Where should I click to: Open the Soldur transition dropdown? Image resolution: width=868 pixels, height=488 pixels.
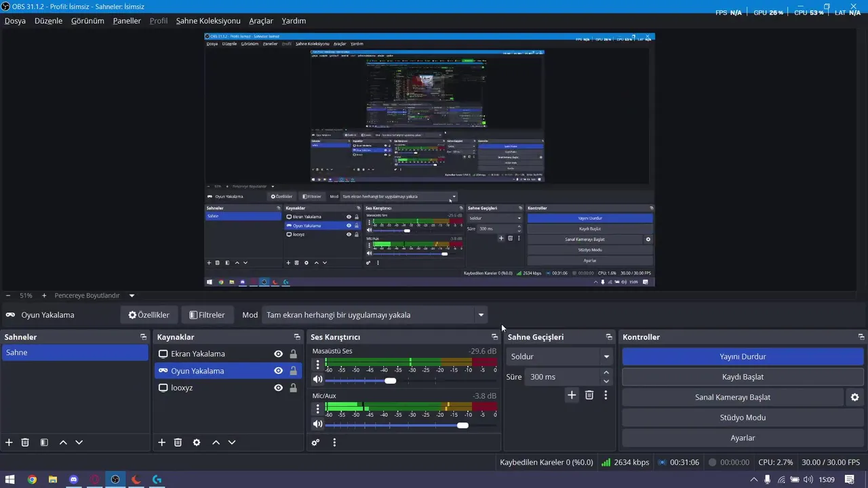pyautogui.click(x=559, y=357)
